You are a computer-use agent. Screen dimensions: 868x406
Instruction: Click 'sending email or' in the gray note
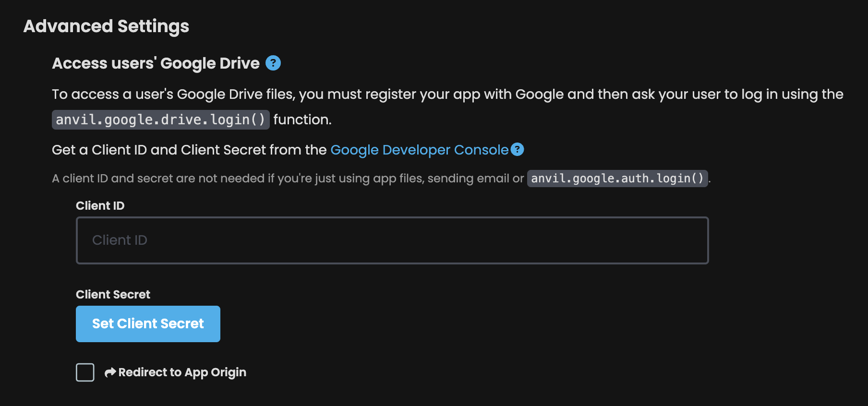(x=475, y=179)
